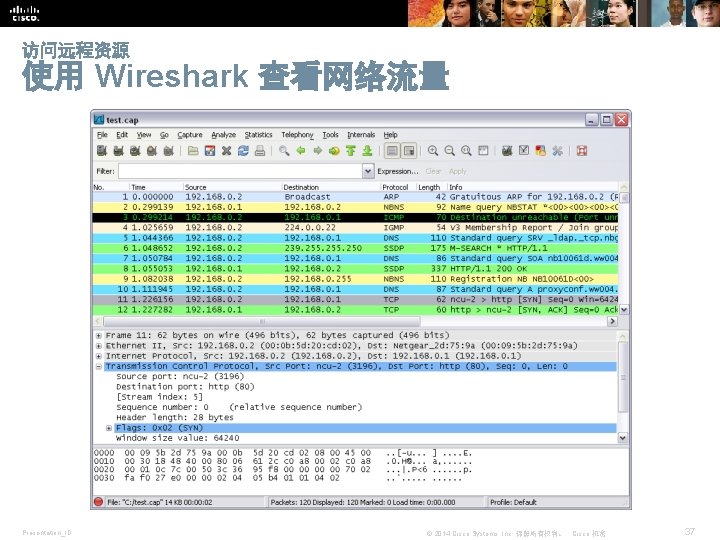The width and height of the screenshot is (720, 540).
Task: Open the Analyze menu
Action: click(223, 135)
